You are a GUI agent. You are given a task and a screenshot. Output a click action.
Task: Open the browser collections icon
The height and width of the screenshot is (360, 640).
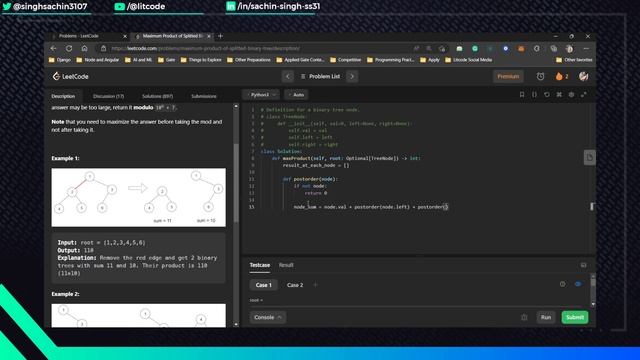pos(553,49)
